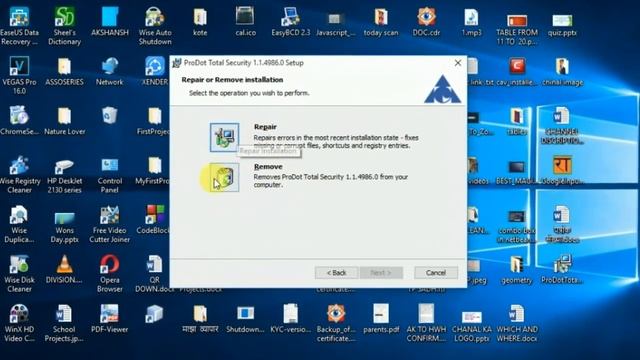Choose the Remove installation icon button
640x360 pixels.
coord(224,177)
